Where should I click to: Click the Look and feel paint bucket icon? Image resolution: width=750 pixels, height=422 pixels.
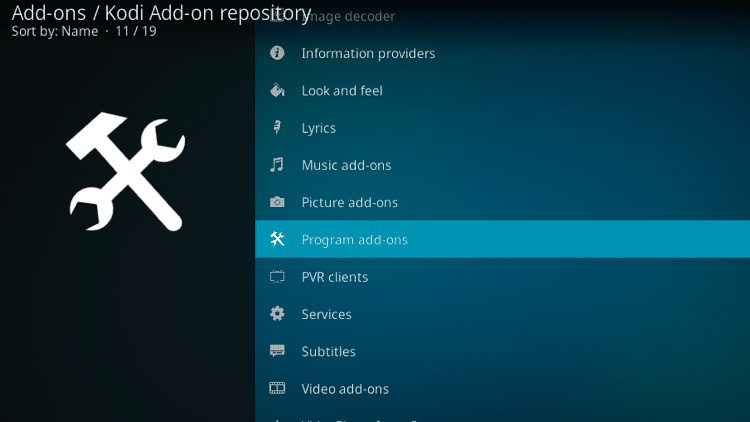click(x=278, y=91)
